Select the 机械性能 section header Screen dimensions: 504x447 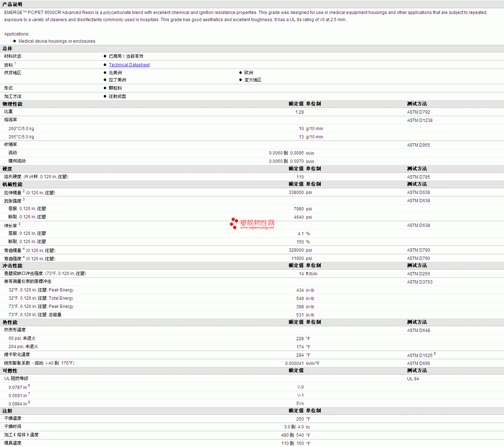pos(12,184)
